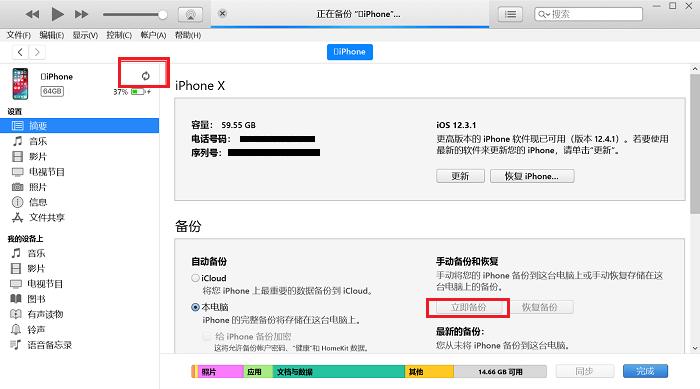Click the 文稿与数据 storage segment
The image size is (700, 389).
(339, 372)
